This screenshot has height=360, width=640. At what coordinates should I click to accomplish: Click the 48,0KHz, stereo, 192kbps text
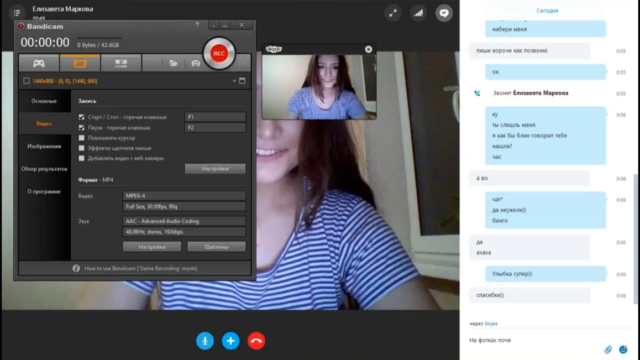point(154,232)
